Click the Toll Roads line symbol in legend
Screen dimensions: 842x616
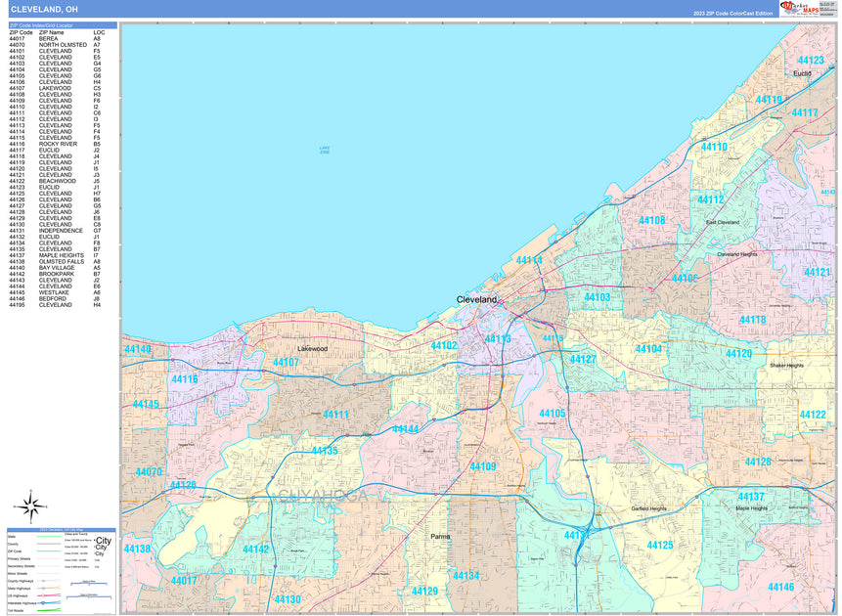point(47,610)
